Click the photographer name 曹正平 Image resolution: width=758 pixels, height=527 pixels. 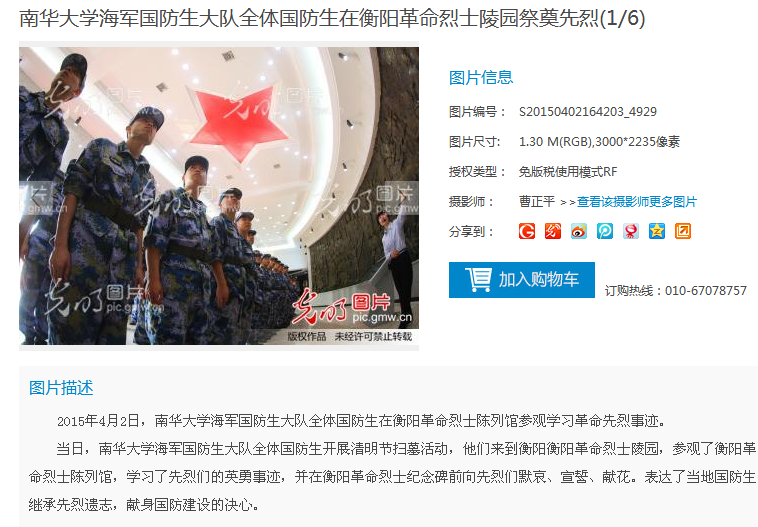537,202
